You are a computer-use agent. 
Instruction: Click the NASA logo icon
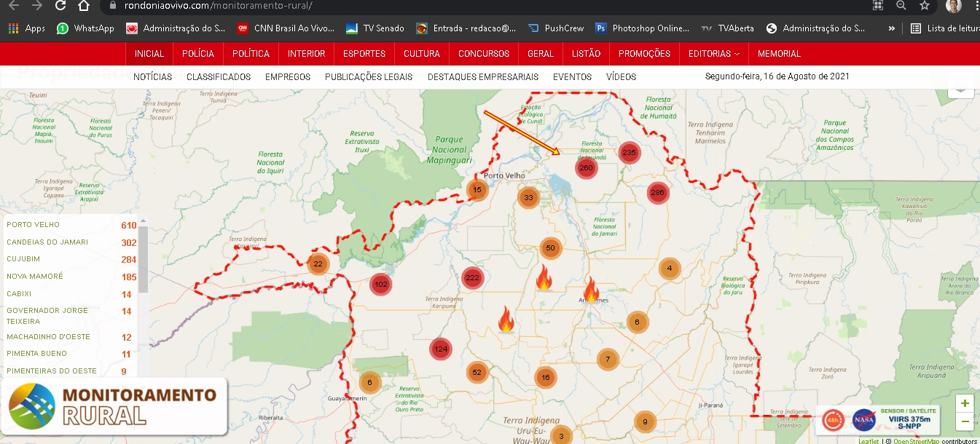click(x=863, y=420)
